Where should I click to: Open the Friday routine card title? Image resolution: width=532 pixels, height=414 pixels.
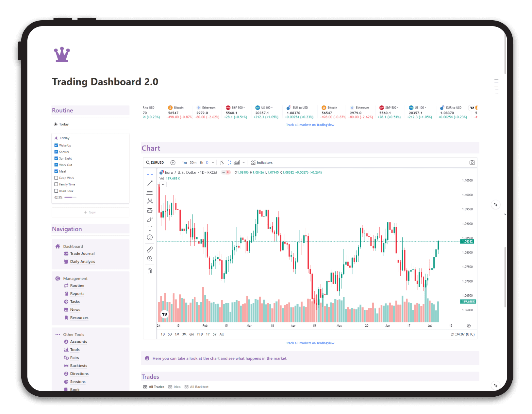pos(64,138)
